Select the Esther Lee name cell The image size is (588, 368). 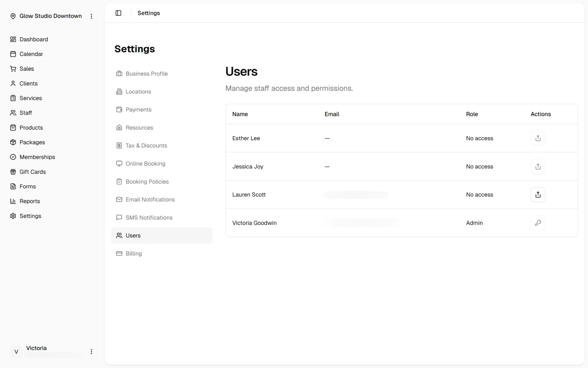point(246,138)
